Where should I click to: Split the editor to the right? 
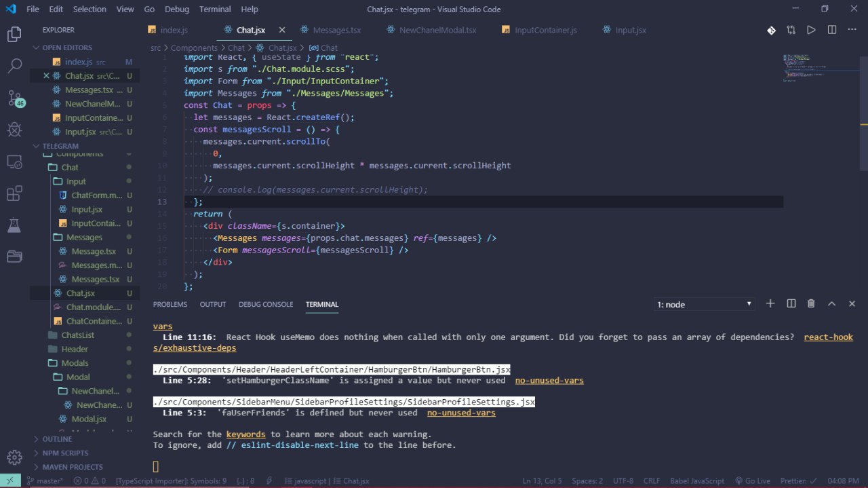[831, 31]
